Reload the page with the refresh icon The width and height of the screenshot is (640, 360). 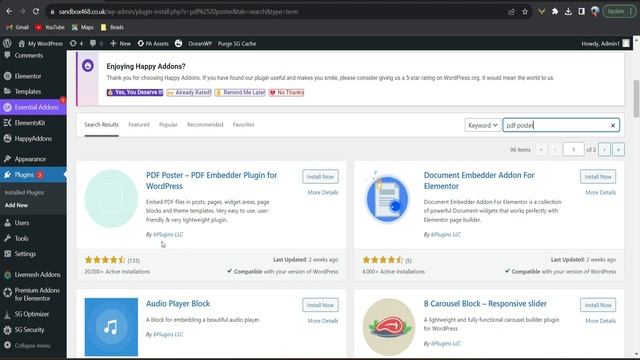(x=36, y=11)
